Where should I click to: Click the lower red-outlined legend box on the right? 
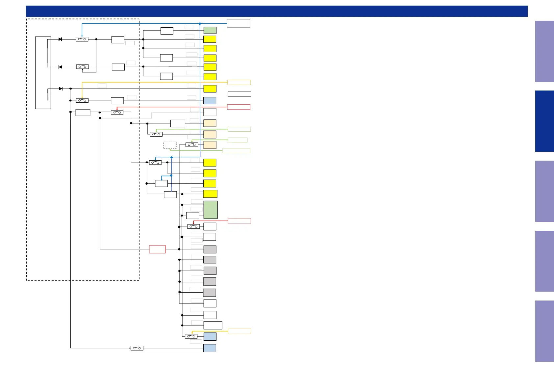(x=239, y=221)
